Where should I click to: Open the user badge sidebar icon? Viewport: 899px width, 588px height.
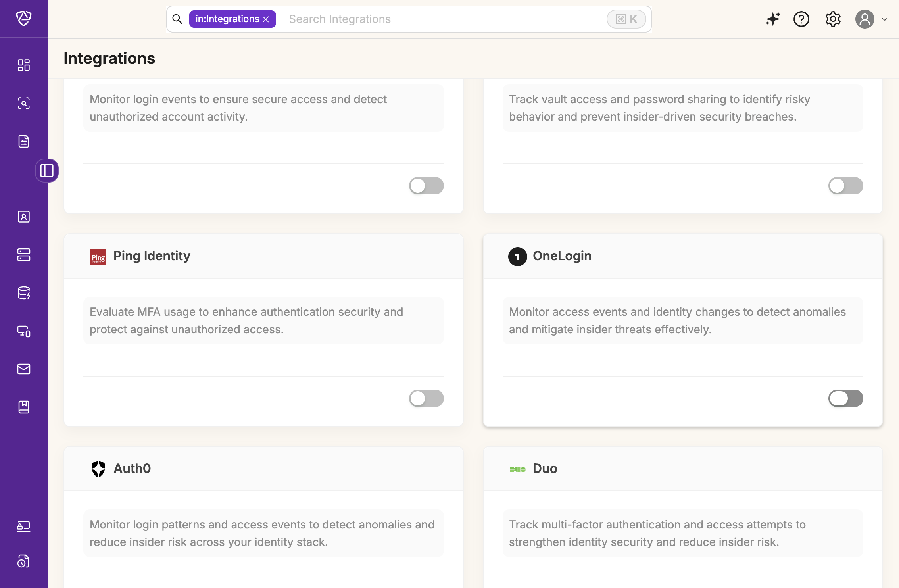(x=24, y=217)
